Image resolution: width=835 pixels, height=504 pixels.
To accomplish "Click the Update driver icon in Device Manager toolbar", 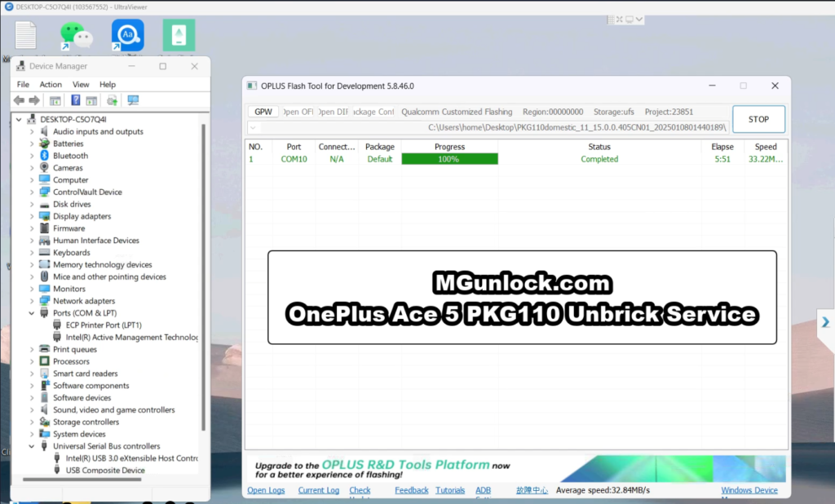I will click(x=112, y=100).
